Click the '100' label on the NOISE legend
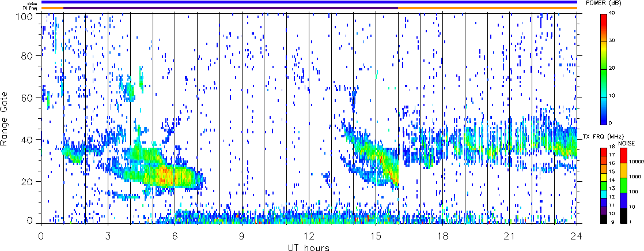Image resolution: width=644 pixels, height=251 pixels. [x=632, y=192]
